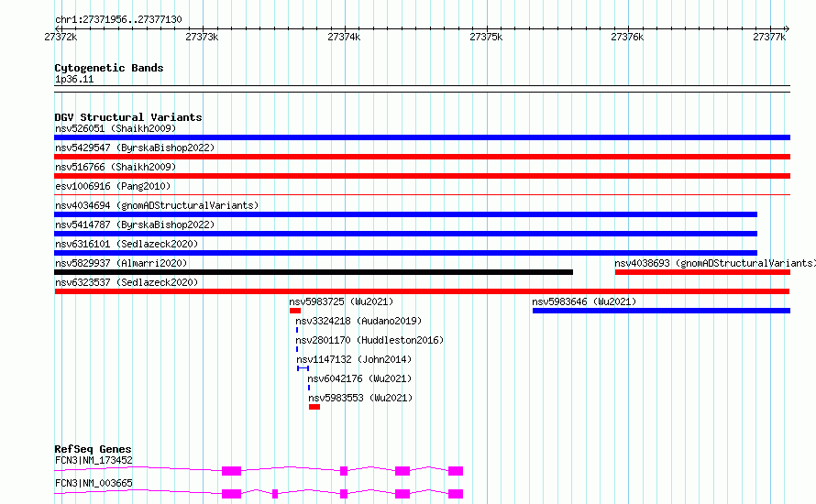
Task: Open the nsv5414787 (ByrskaBishop2022) blue bar
Action: pos(405,234)
